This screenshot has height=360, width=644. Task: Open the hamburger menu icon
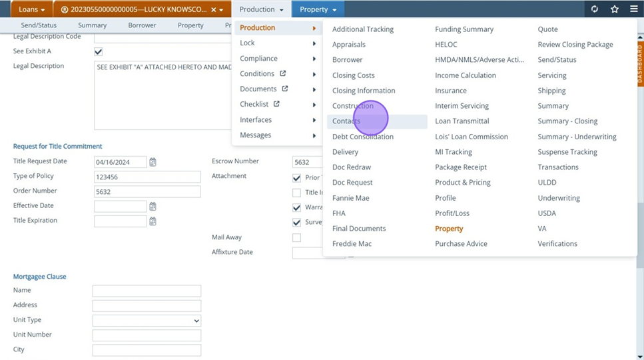point(634,9)
